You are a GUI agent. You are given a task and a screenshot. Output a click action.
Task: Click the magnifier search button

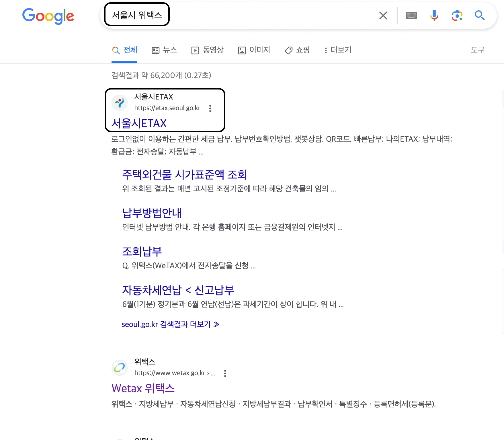click(x=480, y=15)
